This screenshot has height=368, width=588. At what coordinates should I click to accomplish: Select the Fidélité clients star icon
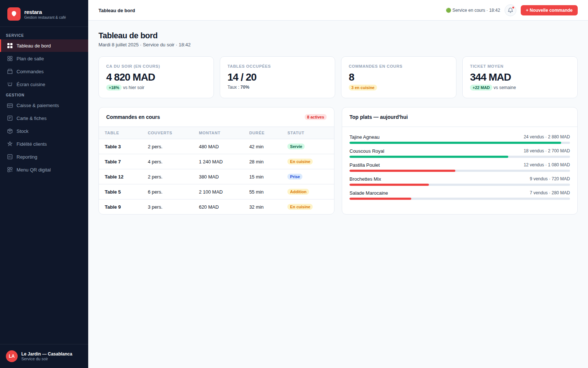click(x=10, y=144)
